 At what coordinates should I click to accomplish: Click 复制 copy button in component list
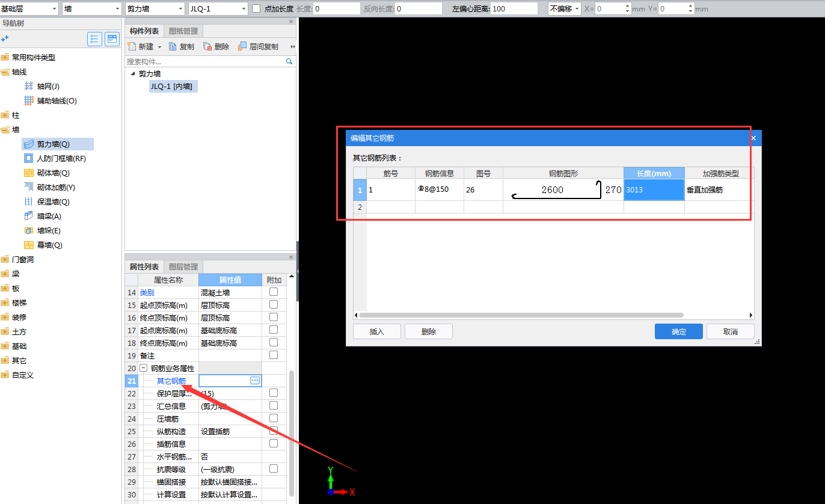click(182, 46)
